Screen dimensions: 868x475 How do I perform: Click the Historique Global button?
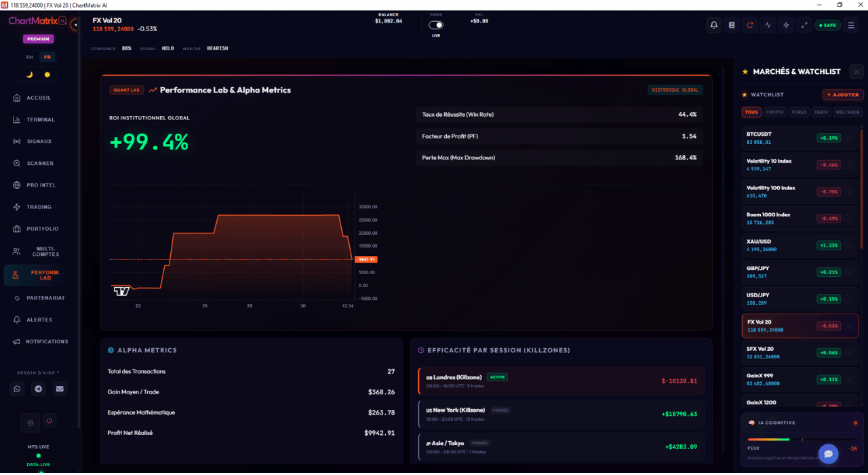pos(675,90)
